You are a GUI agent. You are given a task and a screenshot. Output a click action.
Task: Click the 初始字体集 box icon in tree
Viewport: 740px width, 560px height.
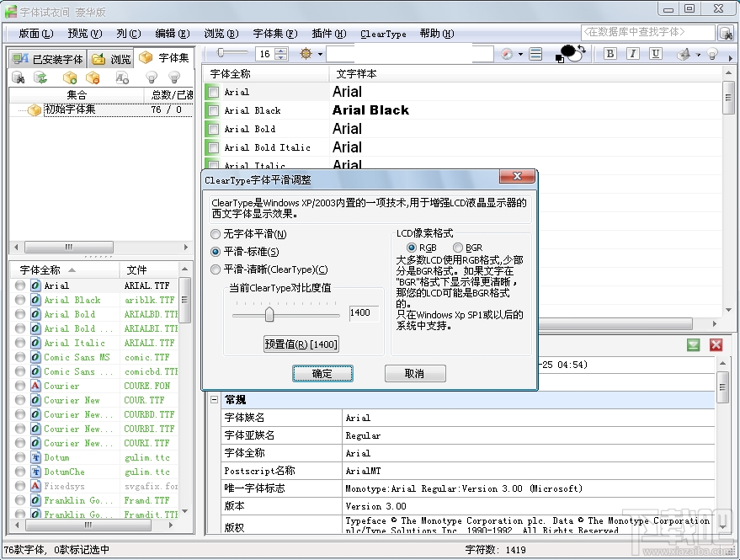[x=35, y=110]
